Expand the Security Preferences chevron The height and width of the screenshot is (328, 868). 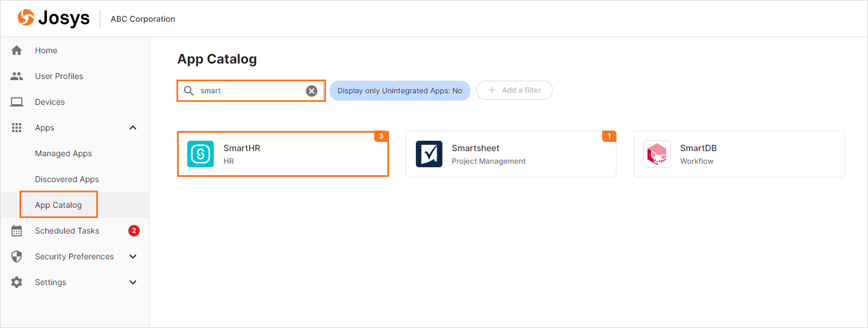(x=133, y=256)
